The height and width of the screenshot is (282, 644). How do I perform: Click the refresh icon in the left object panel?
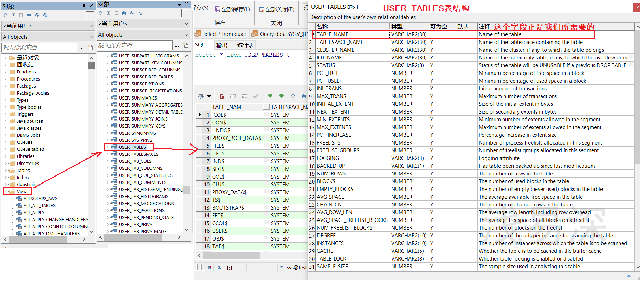[5, 15]
